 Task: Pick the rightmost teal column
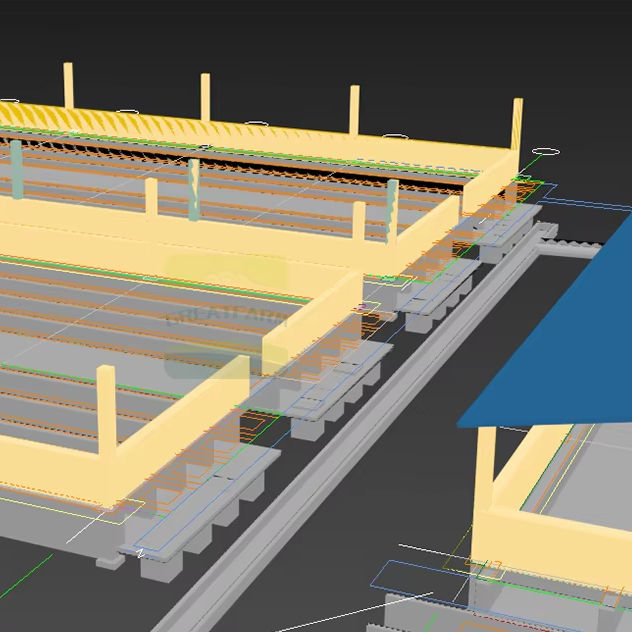pos(392,208)
